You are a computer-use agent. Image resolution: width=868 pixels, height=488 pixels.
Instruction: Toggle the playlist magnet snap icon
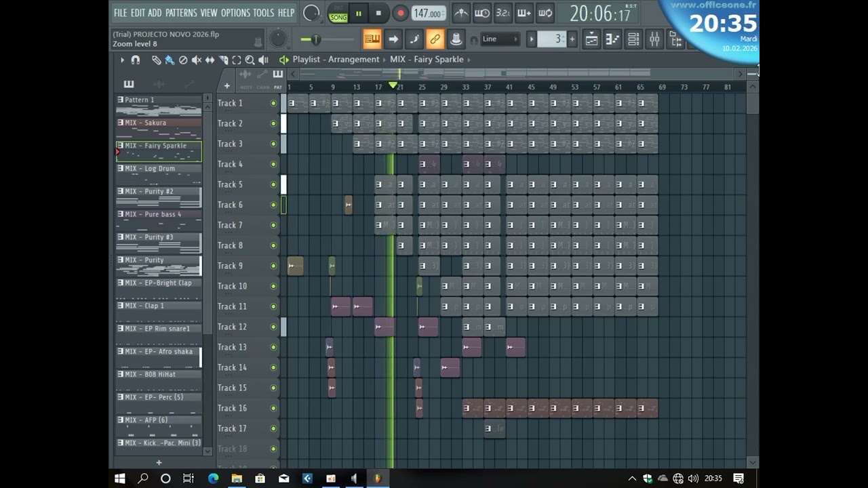(136, 60)
